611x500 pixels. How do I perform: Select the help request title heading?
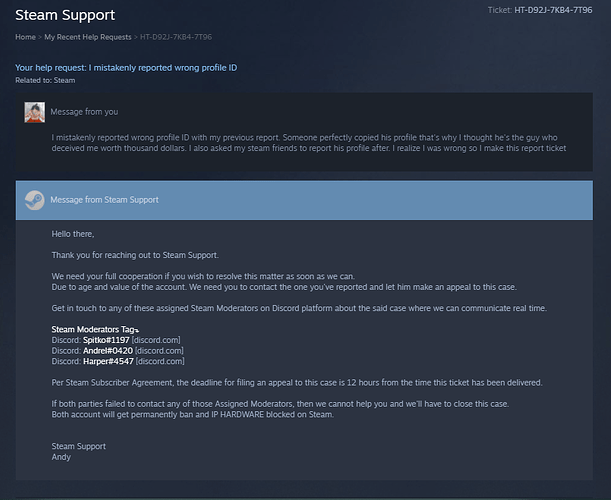(x=126, y=68)
